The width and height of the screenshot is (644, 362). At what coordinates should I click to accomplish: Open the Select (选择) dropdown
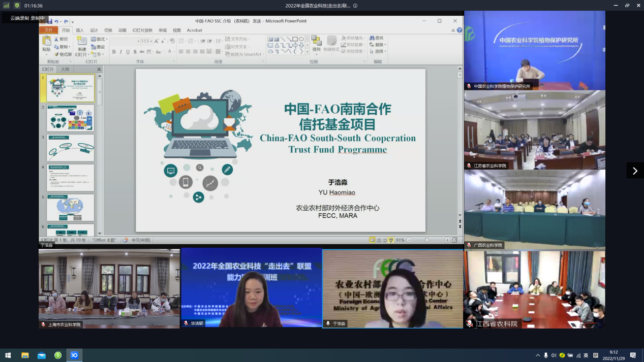(378, 51)
